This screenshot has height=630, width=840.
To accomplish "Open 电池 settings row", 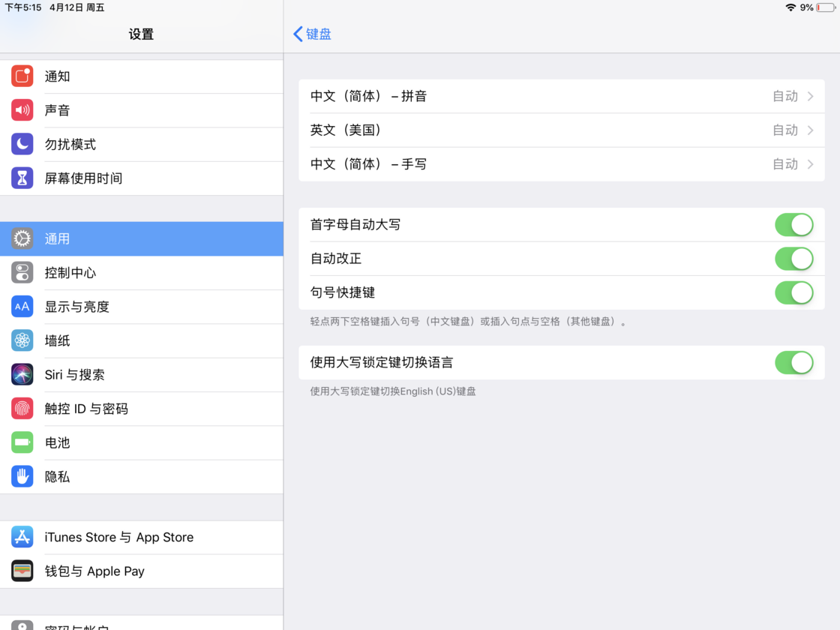I will [x=142, y=443].
